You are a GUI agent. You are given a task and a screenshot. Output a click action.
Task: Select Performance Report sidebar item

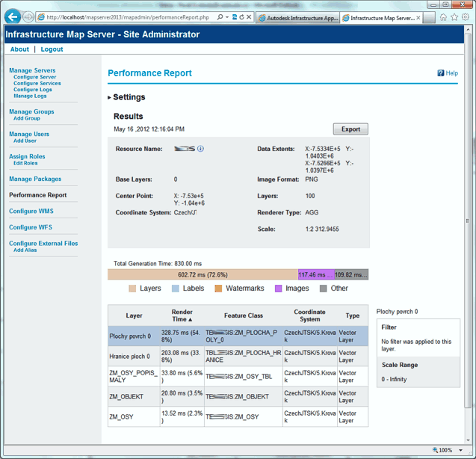38,195
